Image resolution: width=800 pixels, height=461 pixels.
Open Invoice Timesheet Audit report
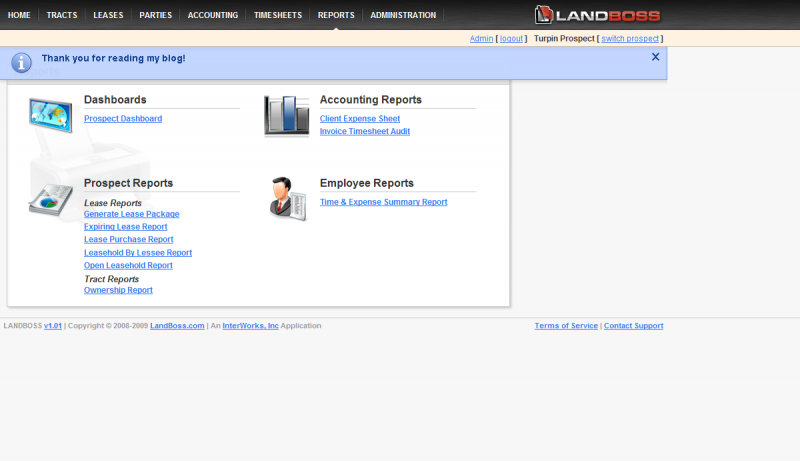tap(365, 131)
